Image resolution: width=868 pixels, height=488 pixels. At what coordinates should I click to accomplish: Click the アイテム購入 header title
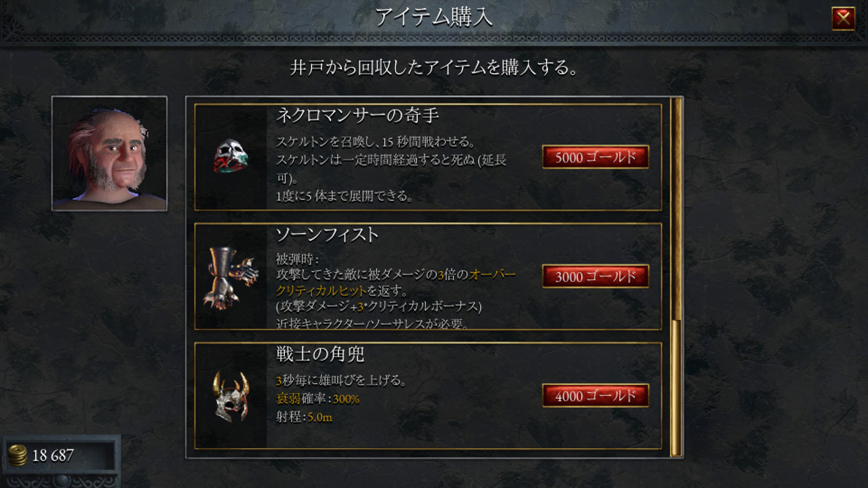(x=434, y=18)
